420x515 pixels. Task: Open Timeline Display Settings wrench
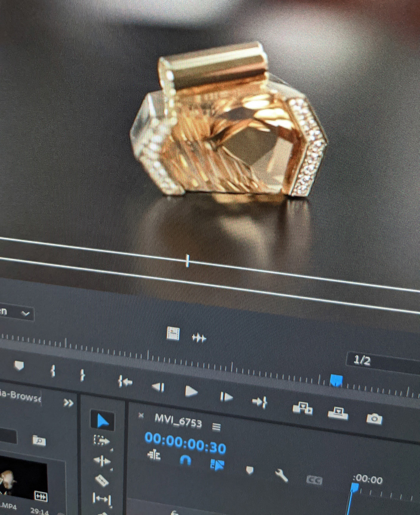[x=282, y=475]
